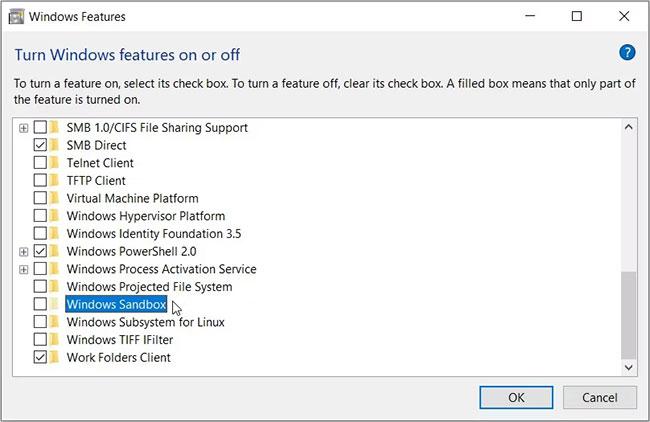This screenshot has height=422, width=650.
Task: Click the folder icon beside Virtual Machine Platform
Action: click(x=56, y=198)
